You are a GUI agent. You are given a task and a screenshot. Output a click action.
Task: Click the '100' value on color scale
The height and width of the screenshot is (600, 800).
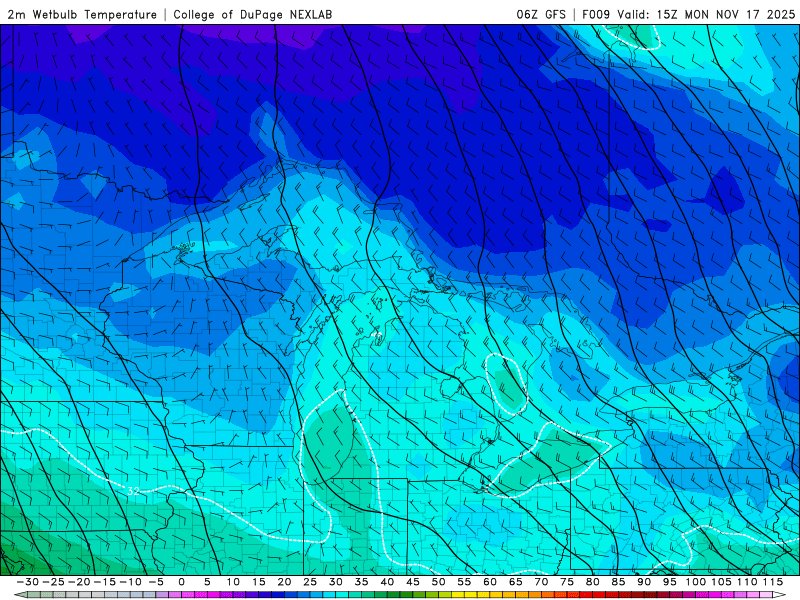click(x=695, y=582)
